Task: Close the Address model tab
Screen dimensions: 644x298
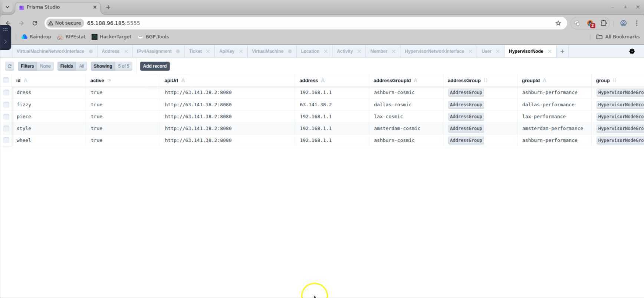Action: [126, 51]
